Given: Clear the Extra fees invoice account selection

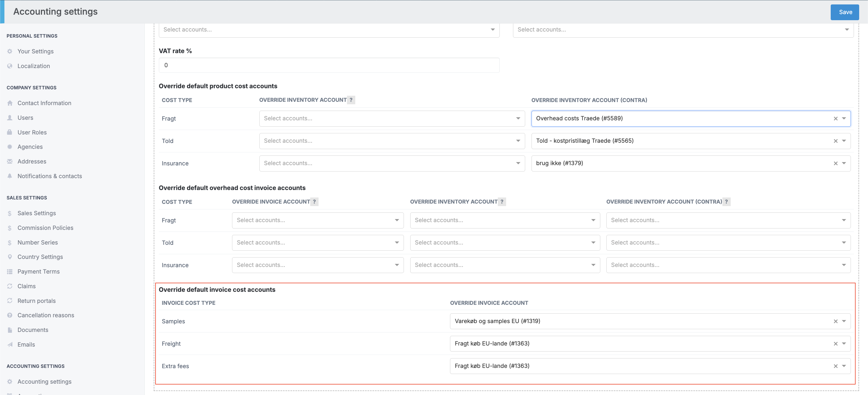Looking at the screenshot, I should (x=835, y=366).
